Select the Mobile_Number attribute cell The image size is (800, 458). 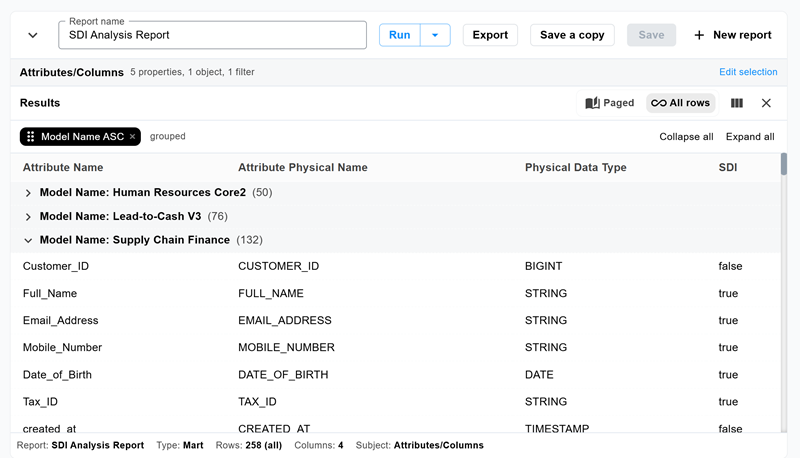[62, 347]
